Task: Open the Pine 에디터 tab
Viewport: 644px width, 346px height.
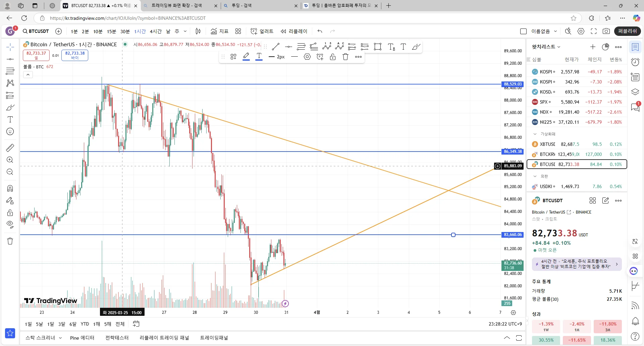Action: (82, 338)
